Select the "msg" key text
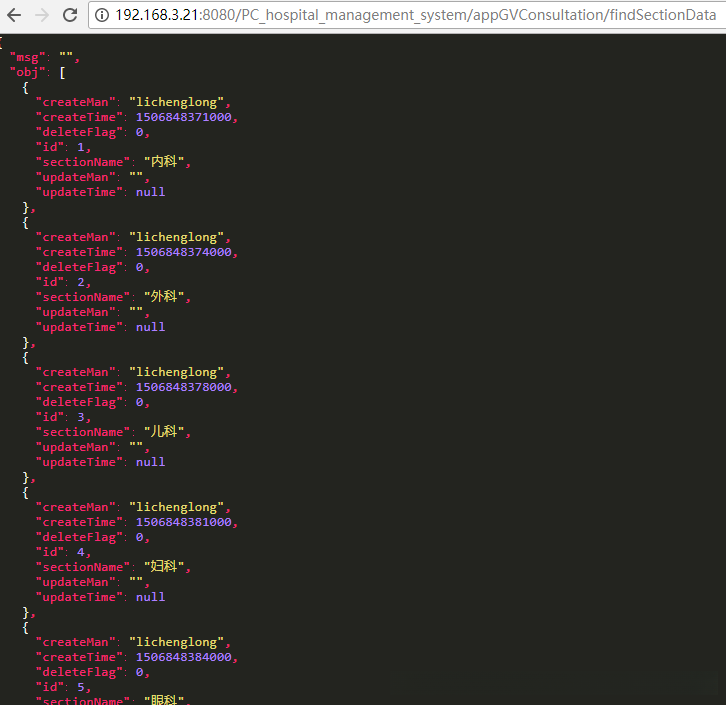Image resolution: width=726 pixels, height=705 pixels. [x=27, y=57]
